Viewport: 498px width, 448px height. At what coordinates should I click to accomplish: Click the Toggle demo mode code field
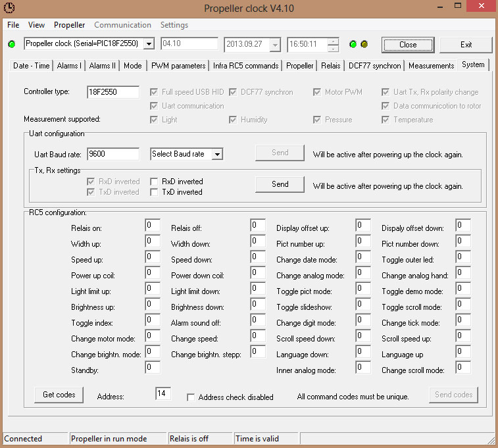point(463,288)
